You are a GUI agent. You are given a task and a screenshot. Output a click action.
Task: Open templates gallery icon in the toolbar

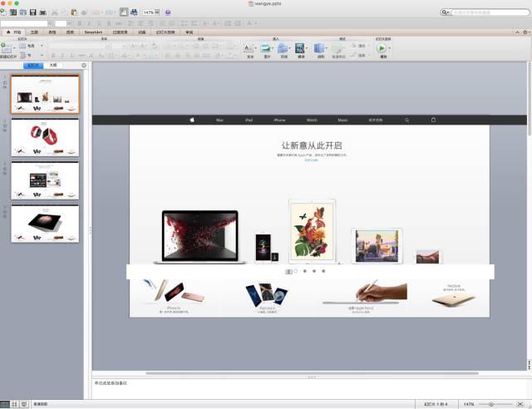13,12
